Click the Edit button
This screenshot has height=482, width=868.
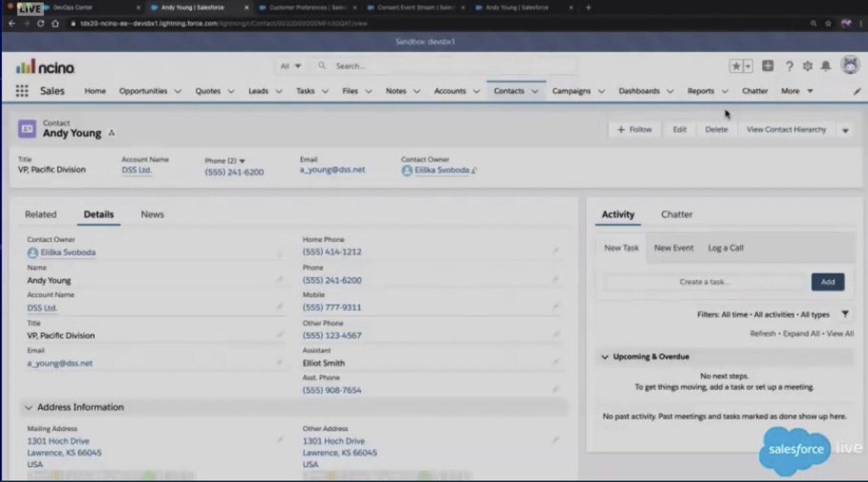(x=680, y=130)
